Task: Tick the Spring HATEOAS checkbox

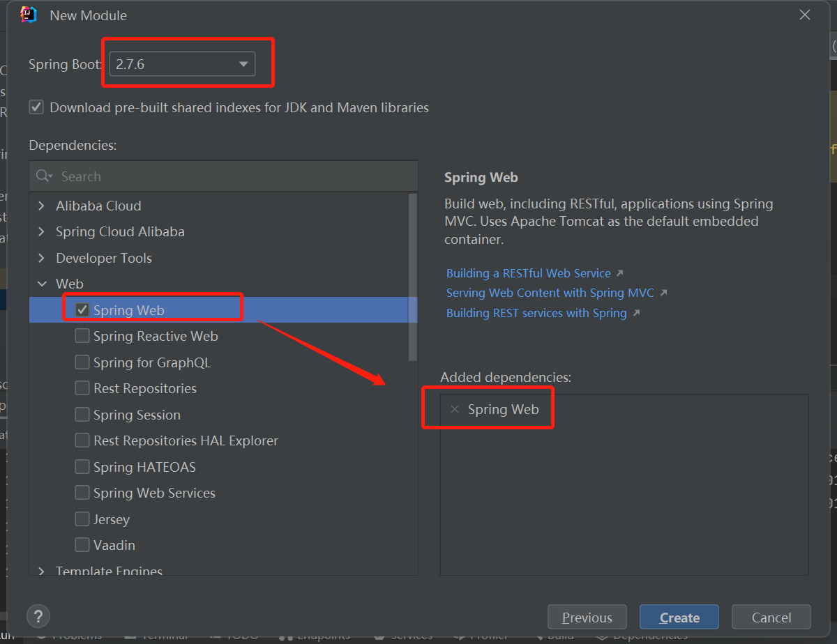Action: [x=82, y=467]
